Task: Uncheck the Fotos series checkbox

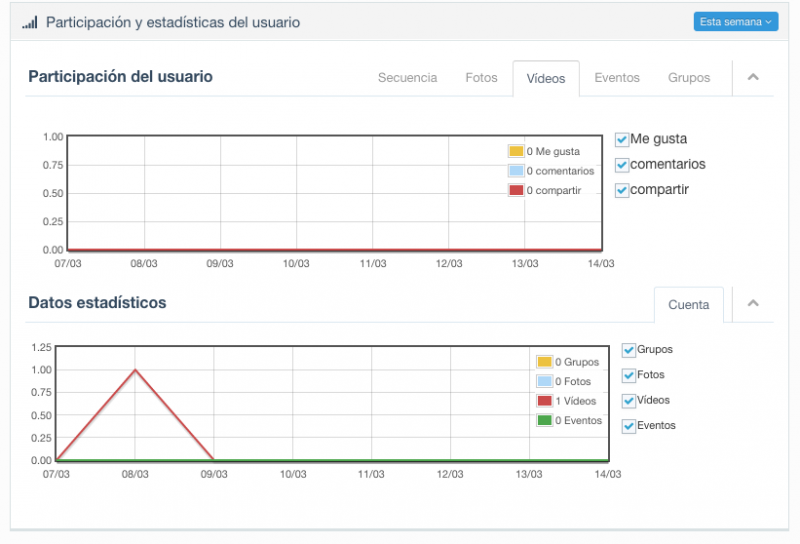Action: click(x=629, y=375)
